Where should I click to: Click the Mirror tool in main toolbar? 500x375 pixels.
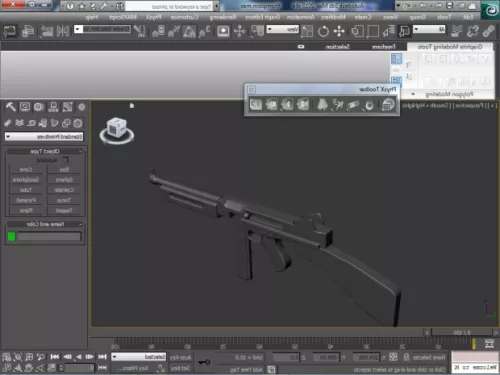63,31
